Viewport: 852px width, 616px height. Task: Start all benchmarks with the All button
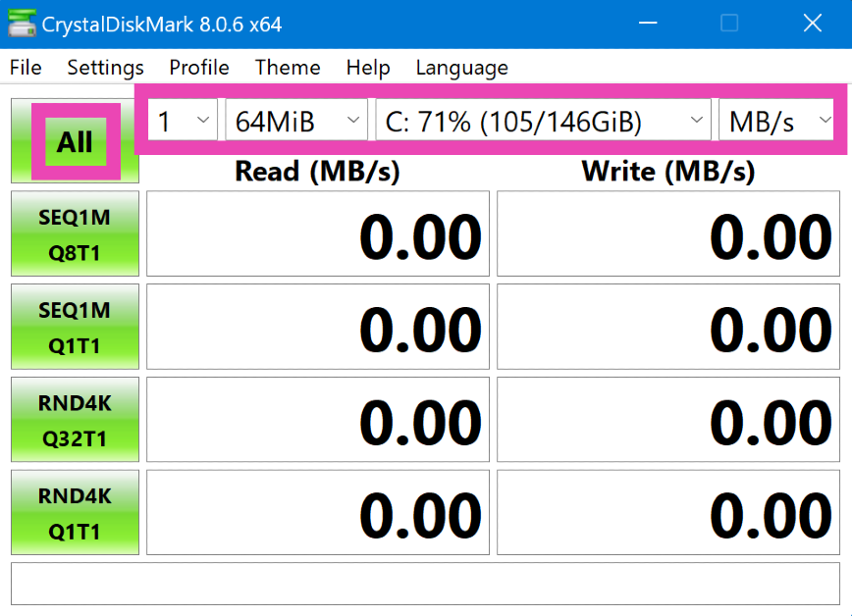point(75,142)
